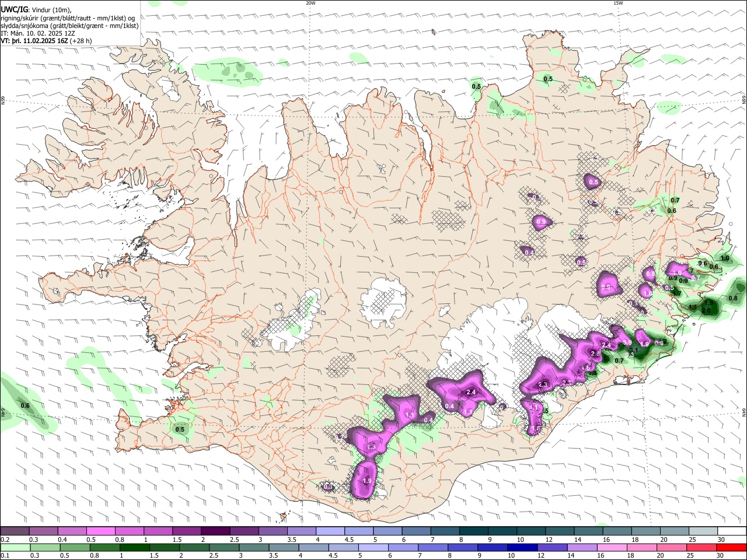This screenshot has width=747, height=560.
Task: Pick the pale gray 25–30 snow legend swatch
Action: click(x=702, y=531)
